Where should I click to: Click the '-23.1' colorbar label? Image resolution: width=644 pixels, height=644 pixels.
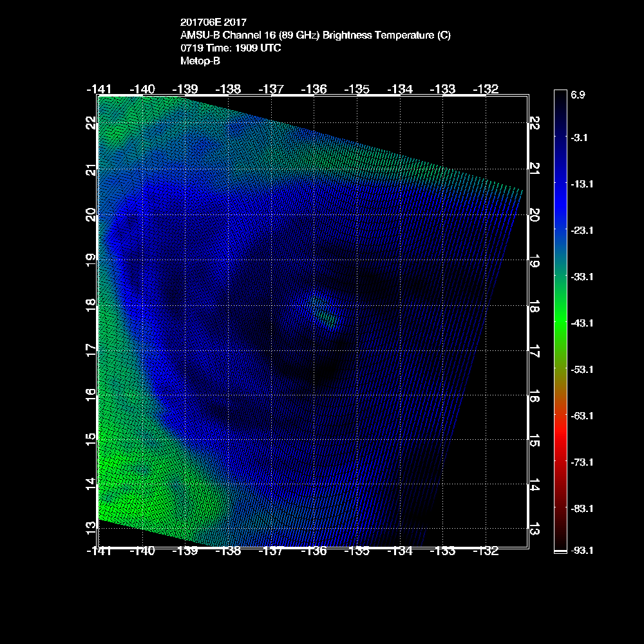582,231
